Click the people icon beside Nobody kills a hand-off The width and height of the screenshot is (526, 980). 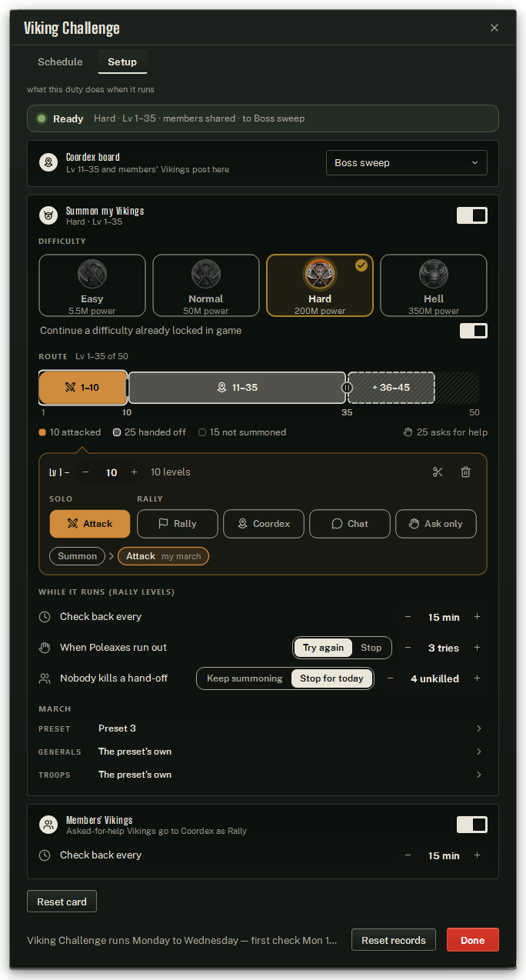pos(45,678)
